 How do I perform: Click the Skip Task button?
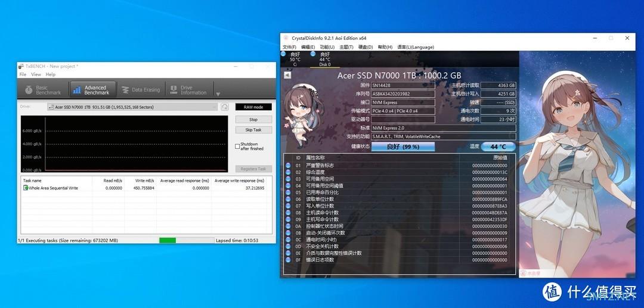click(x=253, y=130)
